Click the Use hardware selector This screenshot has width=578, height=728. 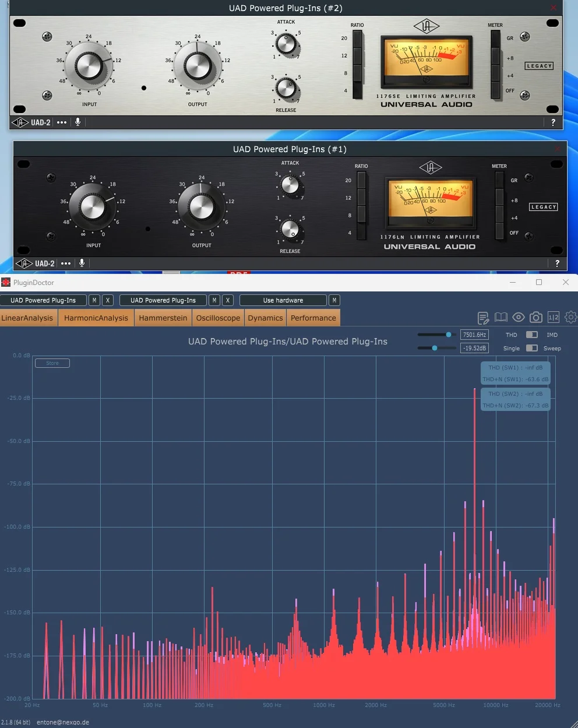click(x=283, y=300)
